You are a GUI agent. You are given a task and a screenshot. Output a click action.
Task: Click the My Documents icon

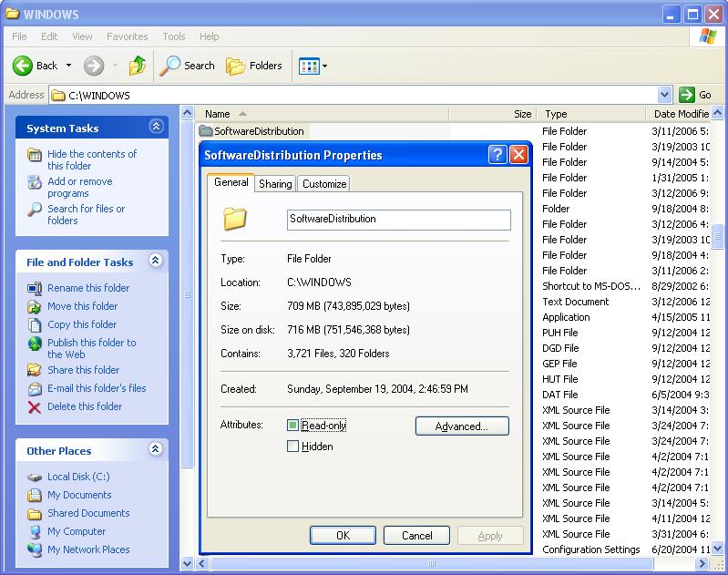35,495
